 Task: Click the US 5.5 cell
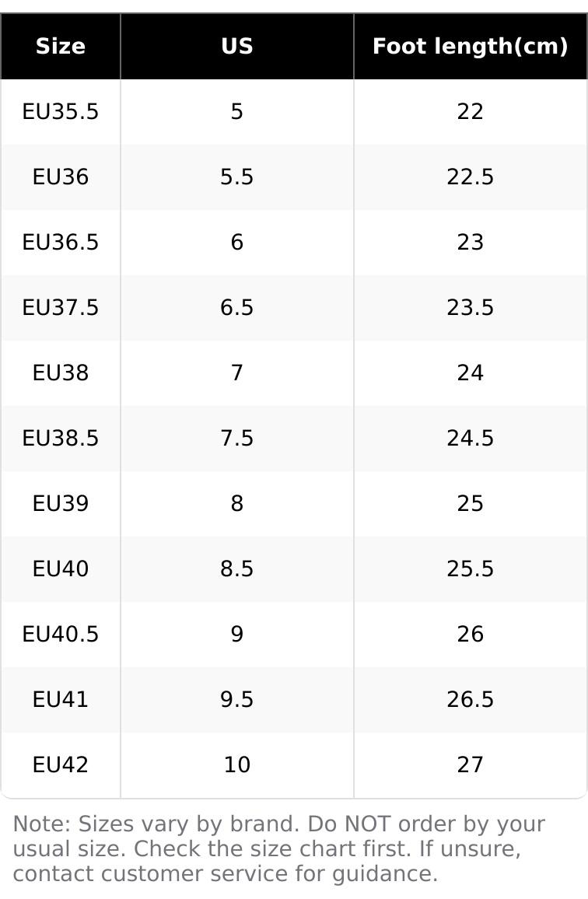(x=236, y=177)
